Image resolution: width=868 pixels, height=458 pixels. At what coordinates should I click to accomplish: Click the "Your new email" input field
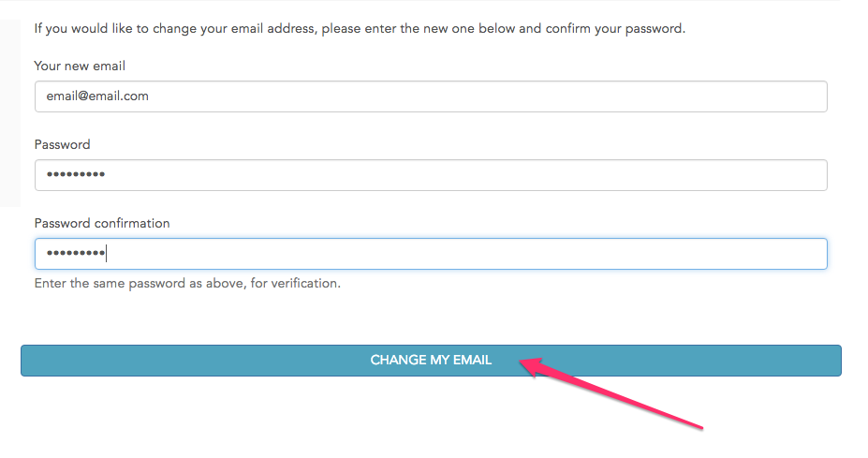[x=431, y=96]
